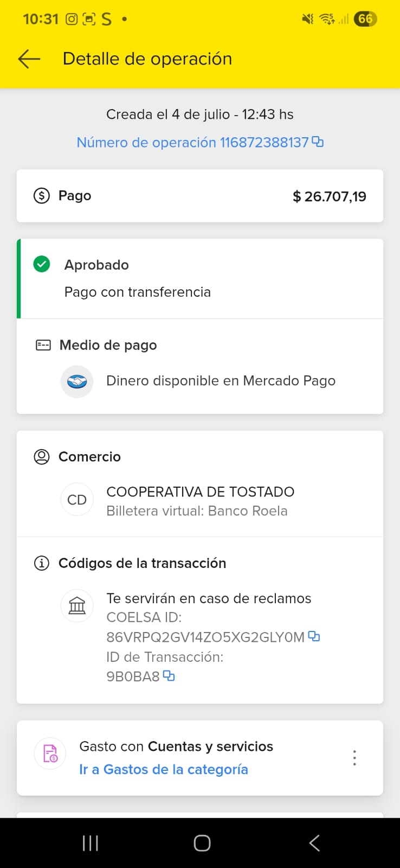The image size is (400, 868).
Task: Copy the operation number icon
Action: (x=318, y=142)
